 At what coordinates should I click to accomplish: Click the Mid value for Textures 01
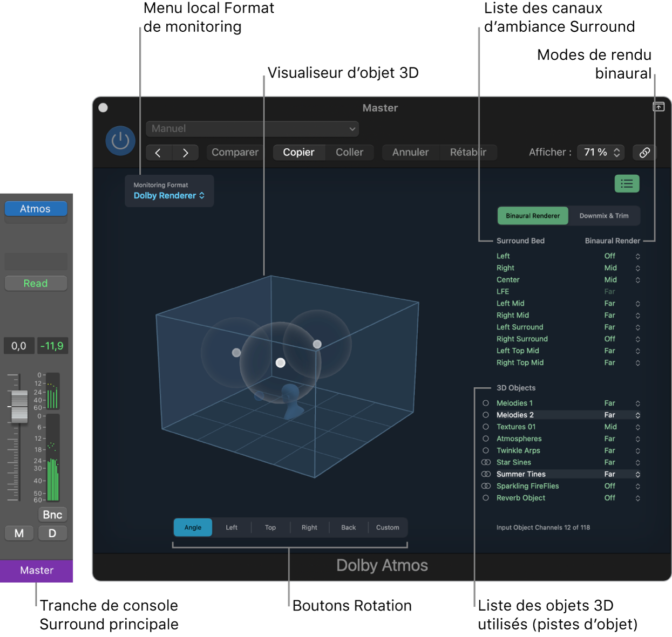(x=610, y=427)
